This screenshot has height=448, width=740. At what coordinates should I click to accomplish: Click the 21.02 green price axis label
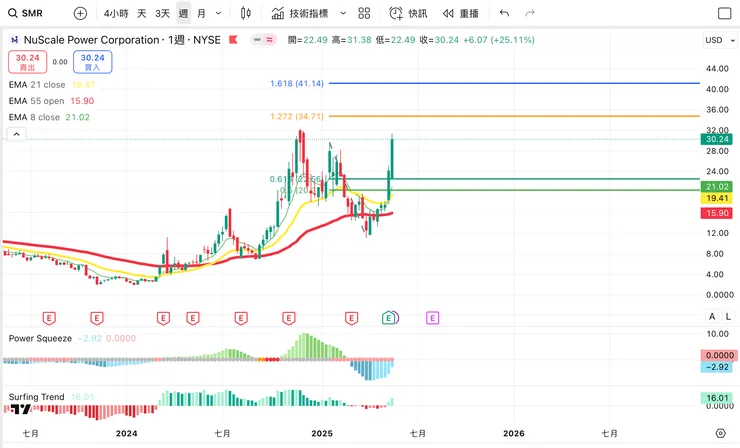(717, 186)
